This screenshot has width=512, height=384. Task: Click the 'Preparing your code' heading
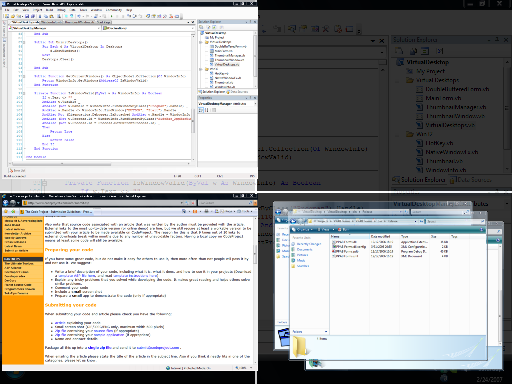69,250
